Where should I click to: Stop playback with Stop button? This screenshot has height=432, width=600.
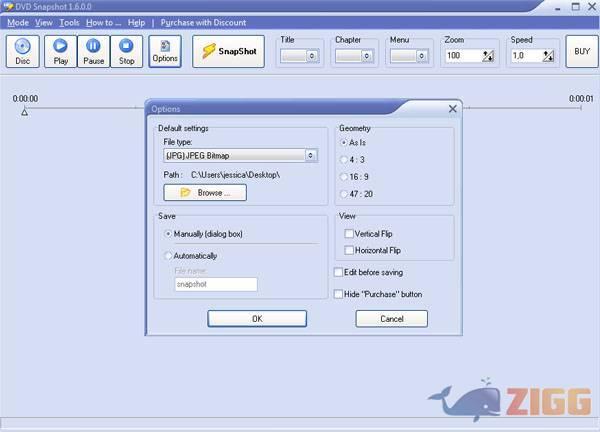(126, 51)
